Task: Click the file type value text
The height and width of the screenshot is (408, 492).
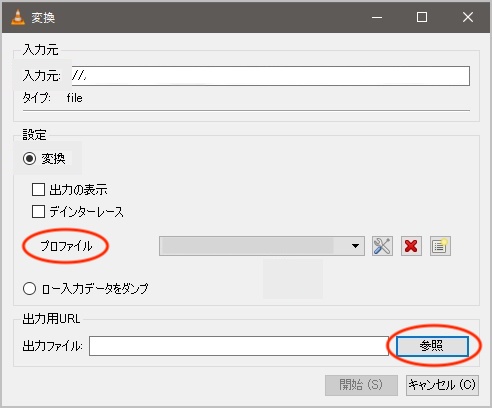Action: click(74, 98)
